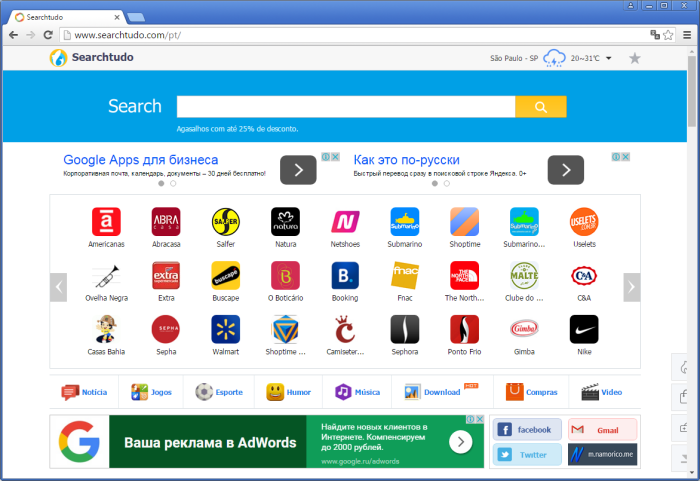This screenshot has width=700, height=481.
Task: Open the Clube do Malte icon
Action: coord(525,276)
